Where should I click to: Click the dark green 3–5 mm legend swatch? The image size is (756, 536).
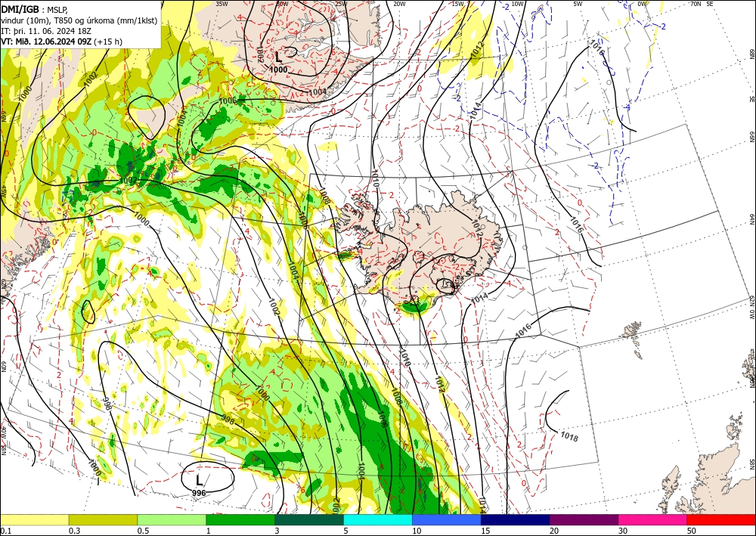[309, 519]
